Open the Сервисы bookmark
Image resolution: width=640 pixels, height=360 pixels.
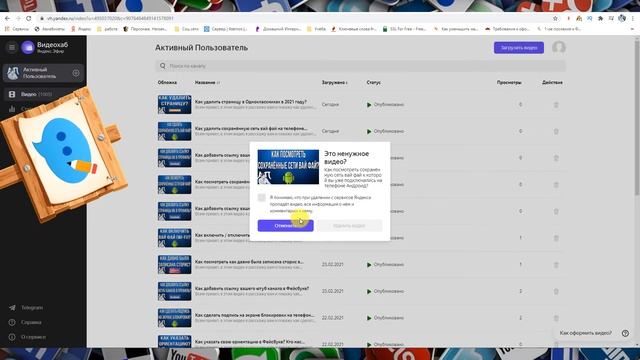[x=17, y=29]
